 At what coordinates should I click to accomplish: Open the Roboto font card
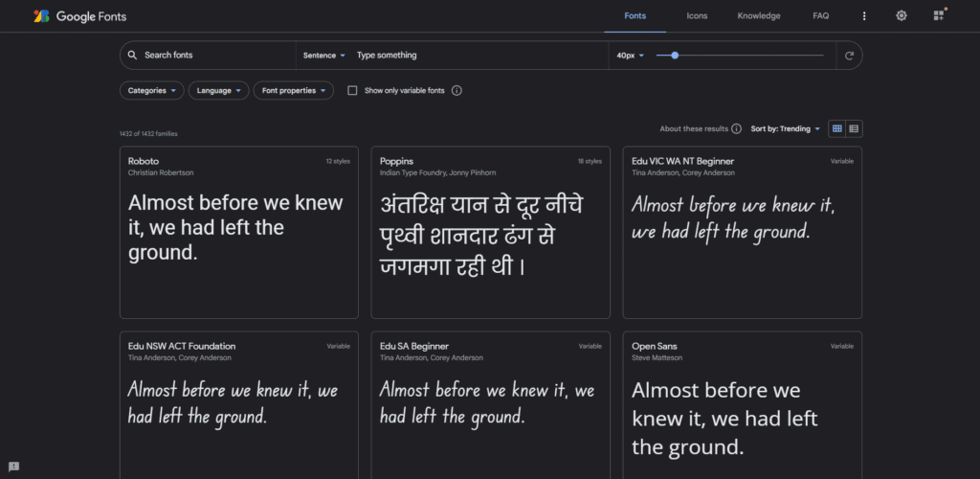(238, 233)
